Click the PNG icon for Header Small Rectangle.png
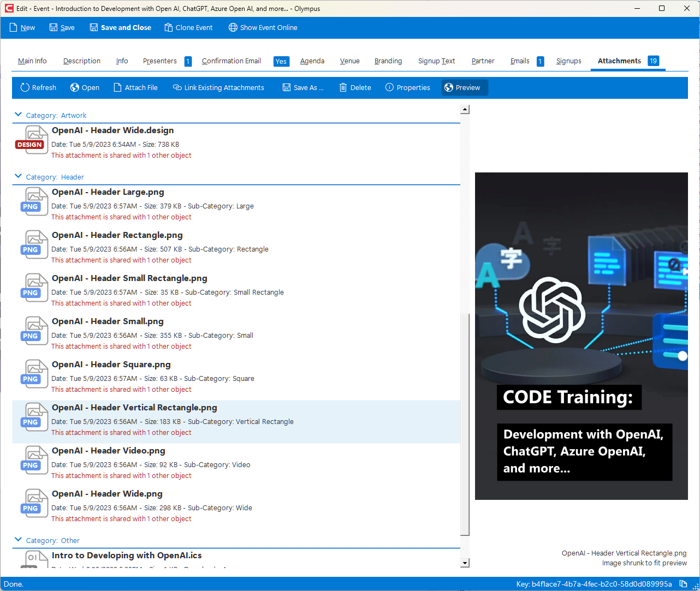This screenshot has height=591, width=700. coord(35,288)
